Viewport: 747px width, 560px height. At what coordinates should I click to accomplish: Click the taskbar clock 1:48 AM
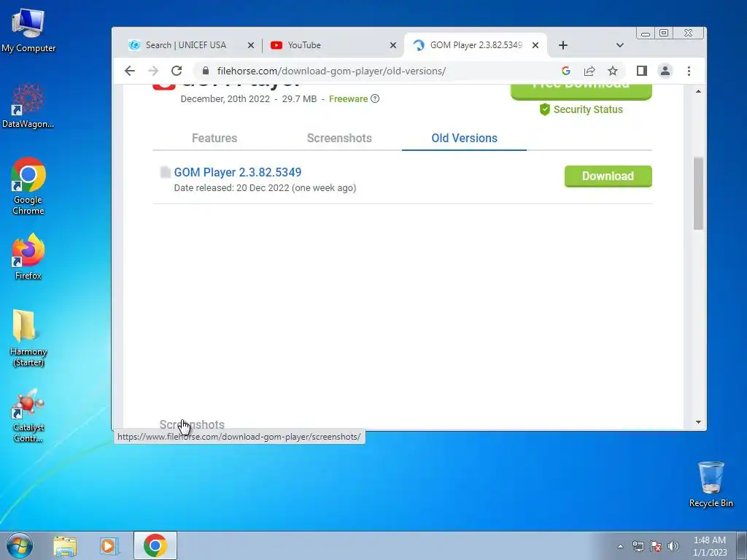[x=709, y=546]
